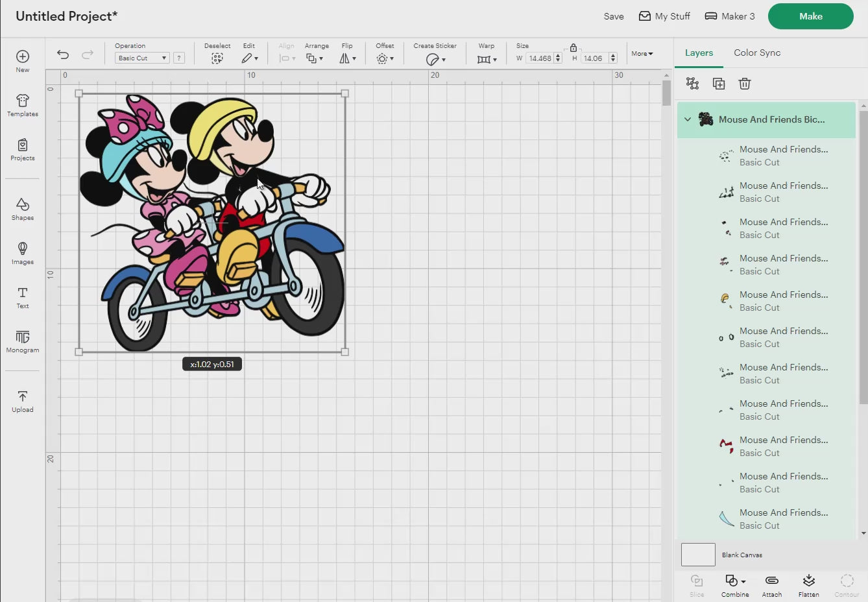Viewport: 868px width, 602px height.
Task: Open the Arrange tool
Action: tap(315, 58)
